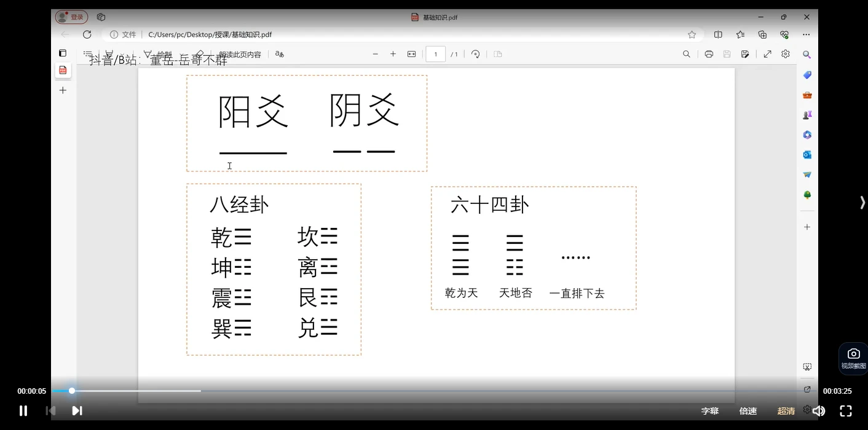Click the file info icon in address bar

[114, 35]
